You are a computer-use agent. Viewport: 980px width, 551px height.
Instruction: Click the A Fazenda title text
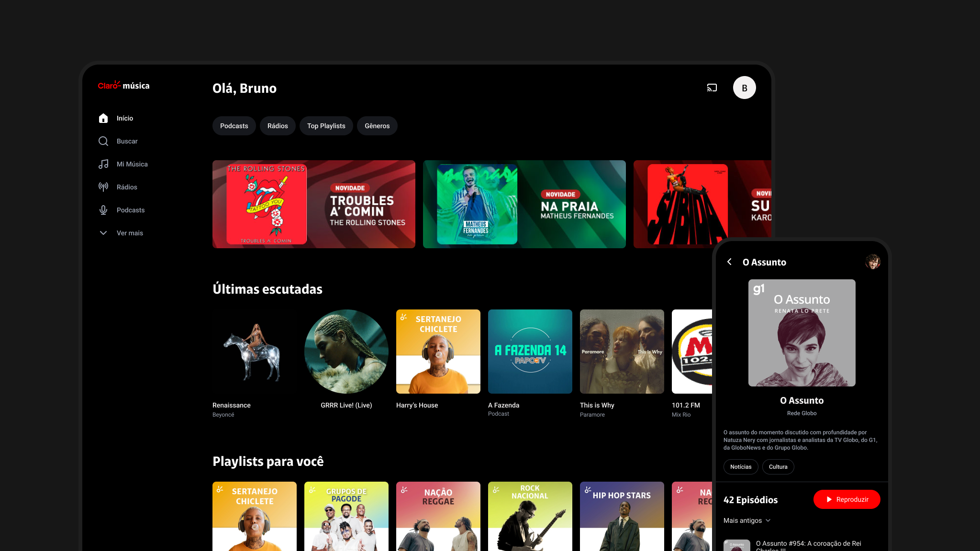tap(504, 405)
